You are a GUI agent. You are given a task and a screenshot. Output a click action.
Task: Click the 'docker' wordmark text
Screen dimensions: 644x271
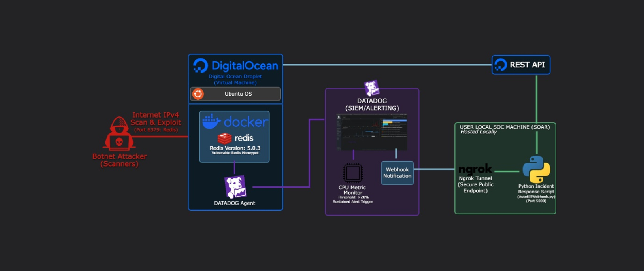click(x=246, y=122)
